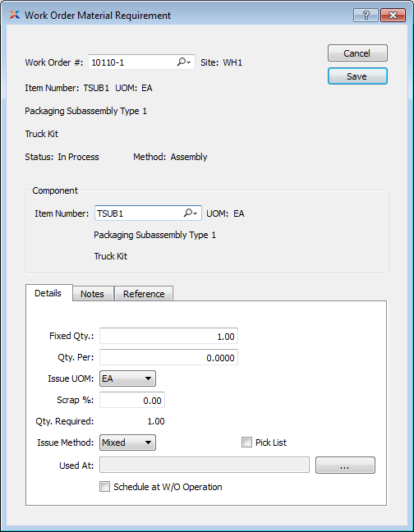Check Schedule at W/O Operation
Viewport: 414px width, 532px height.
pyautogui.click(x=104, y=487)
